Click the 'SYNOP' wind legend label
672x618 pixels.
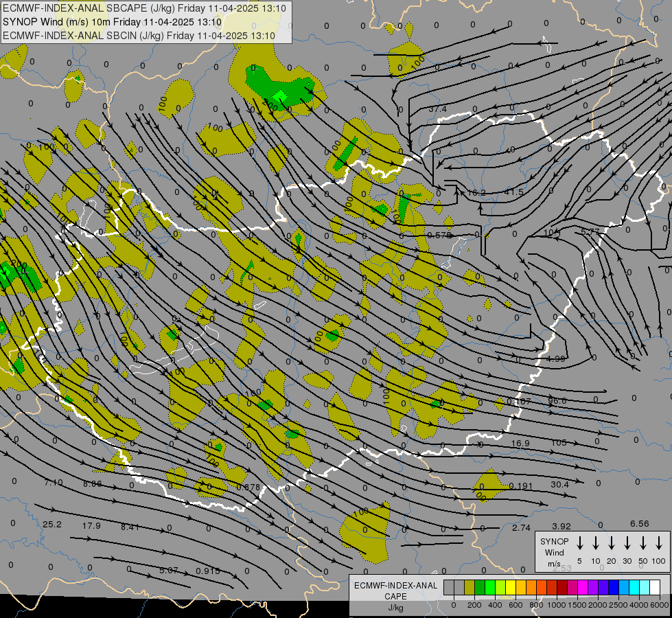(554, 541)
